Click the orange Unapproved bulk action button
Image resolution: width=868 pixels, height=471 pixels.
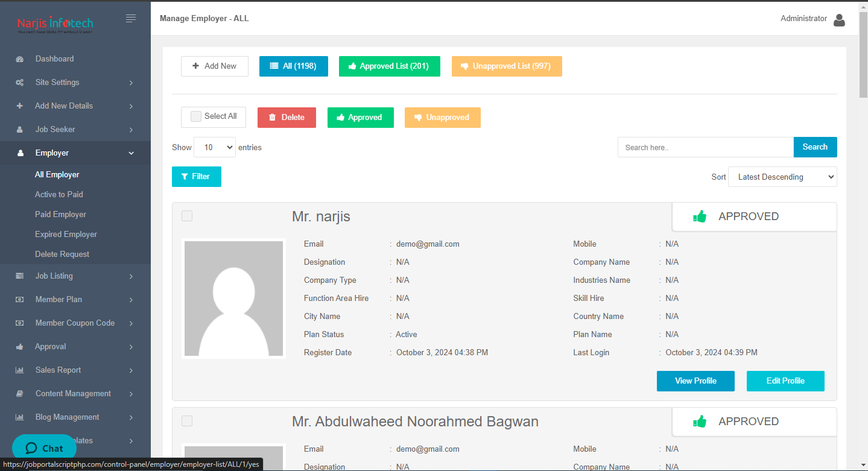tap(443, 118)
